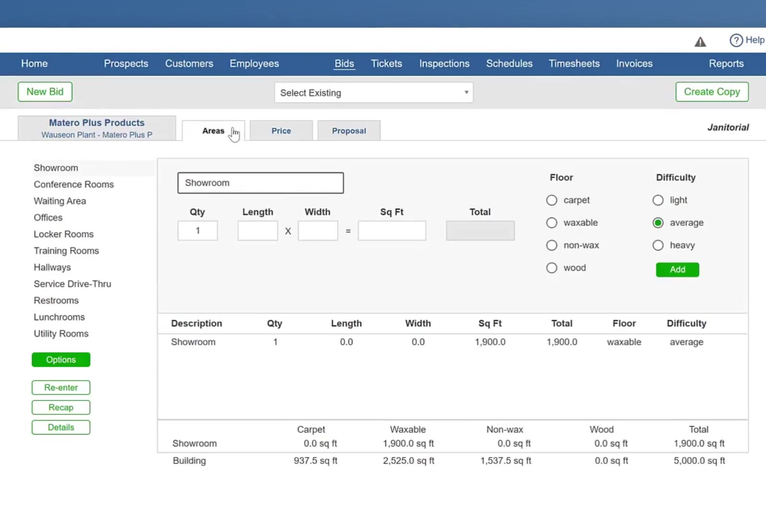Screen dimensions: 766x532
Task: Select Utility Rooms in the areas list
Action: pos(61,334)
